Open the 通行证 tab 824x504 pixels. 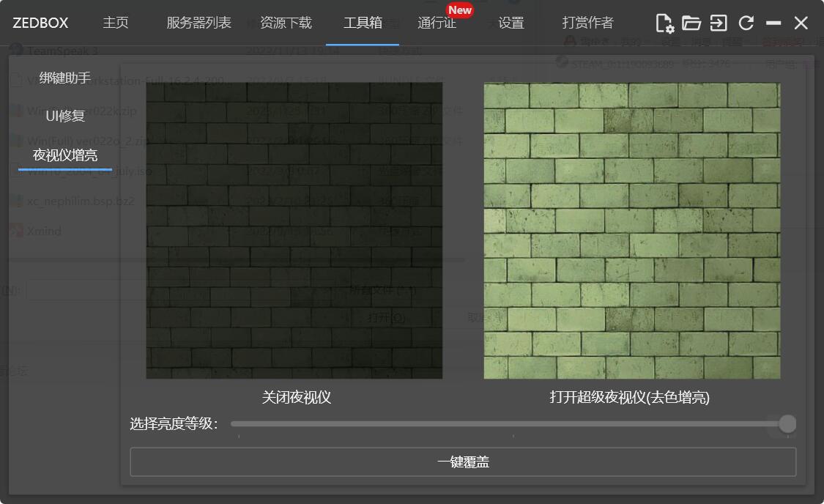click(x=437, y=23)
